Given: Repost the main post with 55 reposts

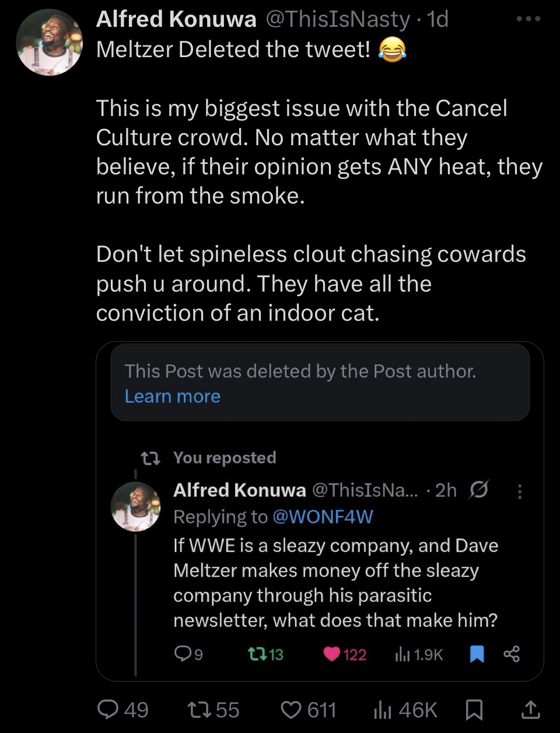Looking at the screenshot, I should pyautogui.click(x=196, y=710).
